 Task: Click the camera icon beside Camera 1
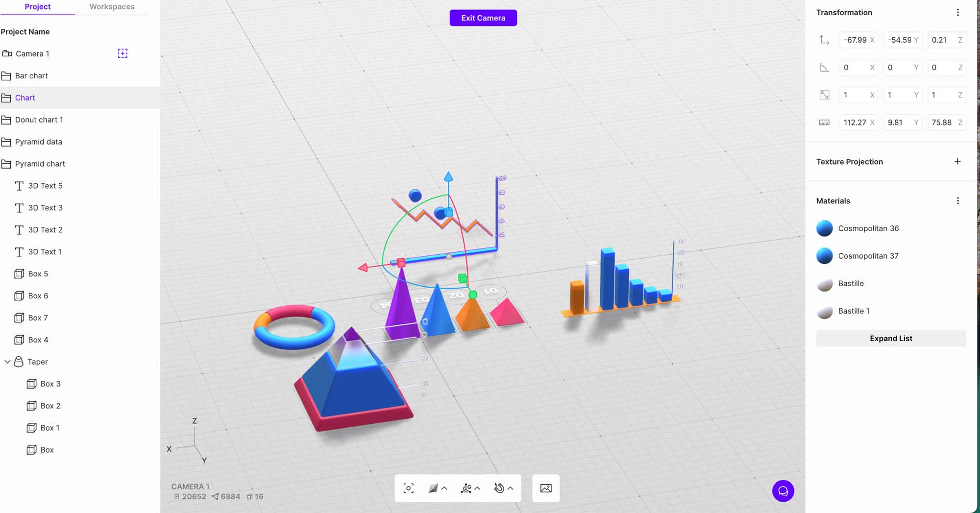tap(7, 53)
